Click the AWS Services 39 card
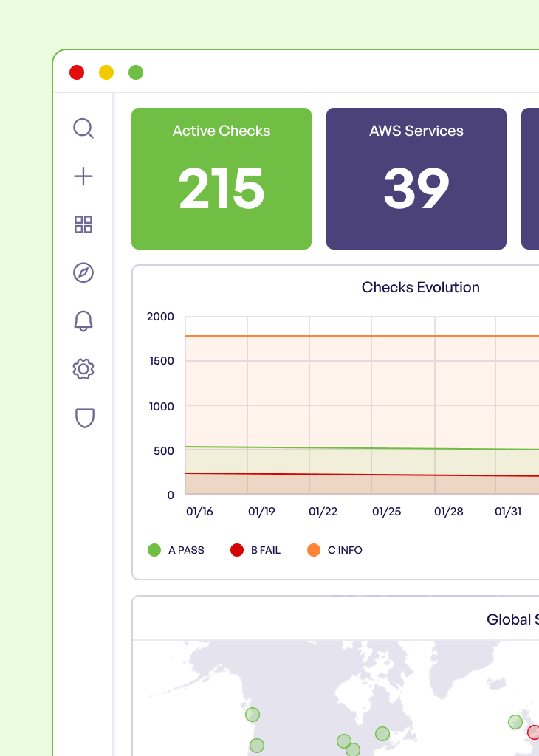 [416, 179]
